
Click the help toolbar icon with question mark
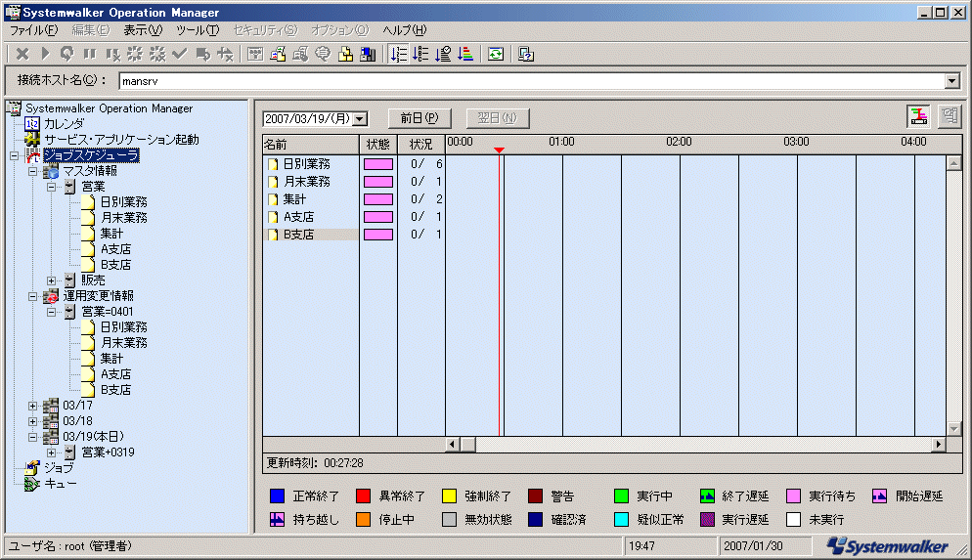[526, 55]
